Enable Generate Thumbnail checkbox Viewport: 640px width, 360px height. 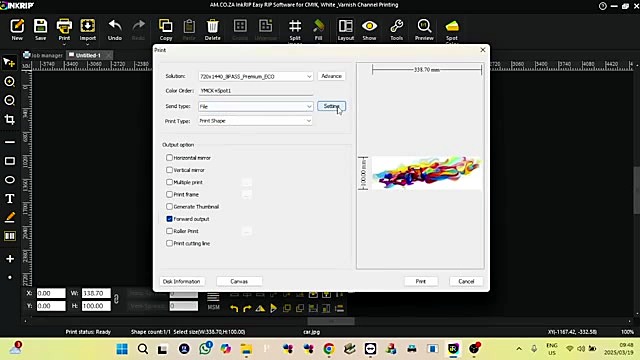[169, 207]
